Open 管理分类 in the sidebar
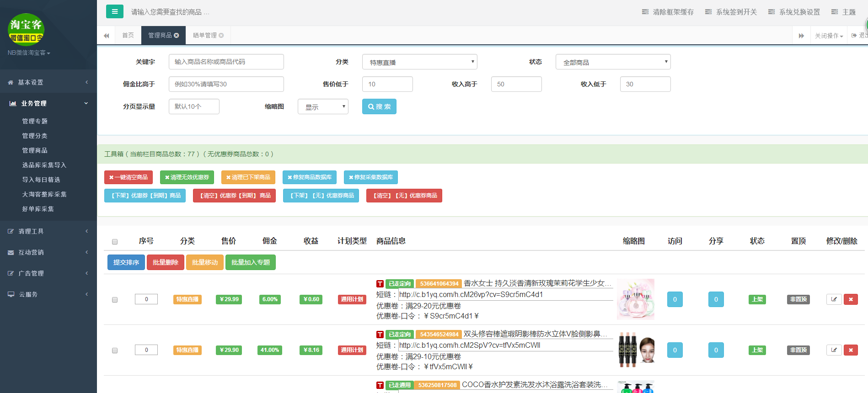 pos(35,136)
